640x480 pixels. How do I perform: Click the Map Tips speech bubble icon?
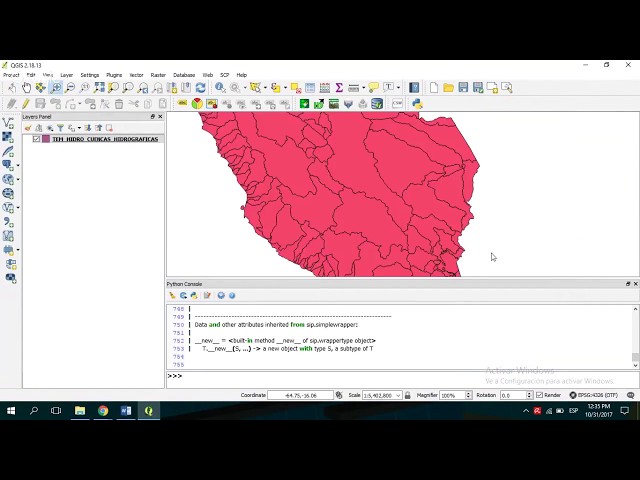coord(373,87)
